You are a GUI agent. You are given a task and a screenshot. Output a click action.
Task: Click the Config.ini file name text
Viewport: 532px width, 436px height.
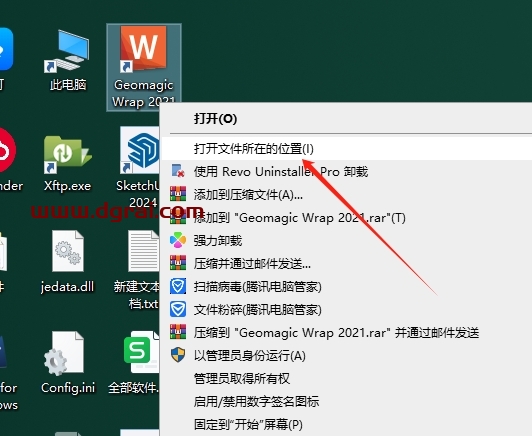pos(68,387)
